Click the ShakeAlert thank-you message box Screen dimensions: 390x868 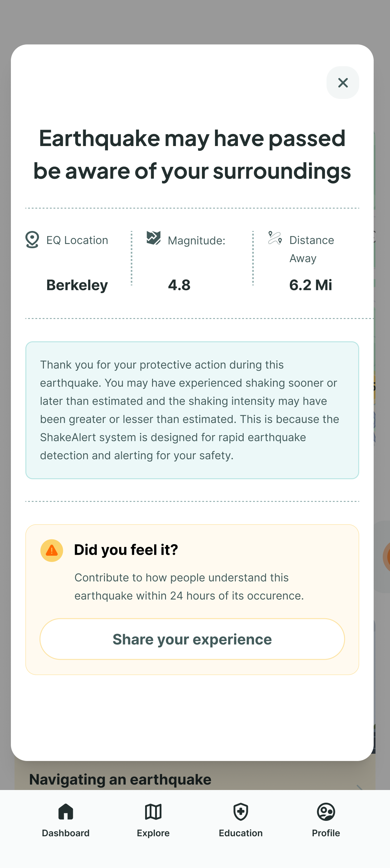[x=192, y=410]
